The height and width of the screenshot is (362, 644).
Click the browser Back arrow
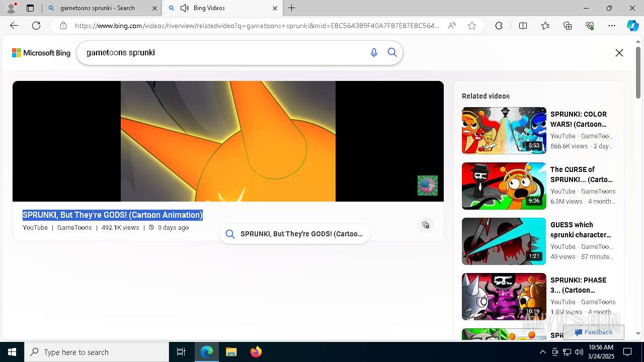coord(14,26)
